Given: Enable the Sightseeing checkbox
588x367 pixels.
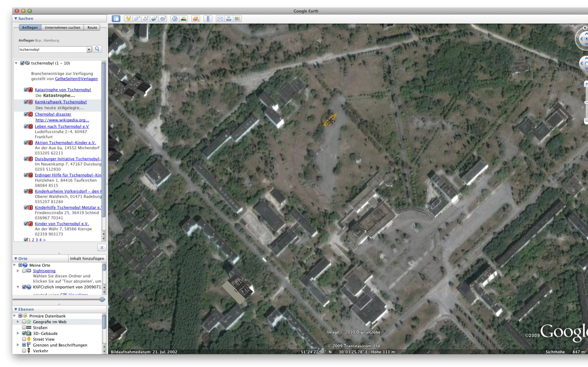Looking at the screenshot, I should (24, 271).
